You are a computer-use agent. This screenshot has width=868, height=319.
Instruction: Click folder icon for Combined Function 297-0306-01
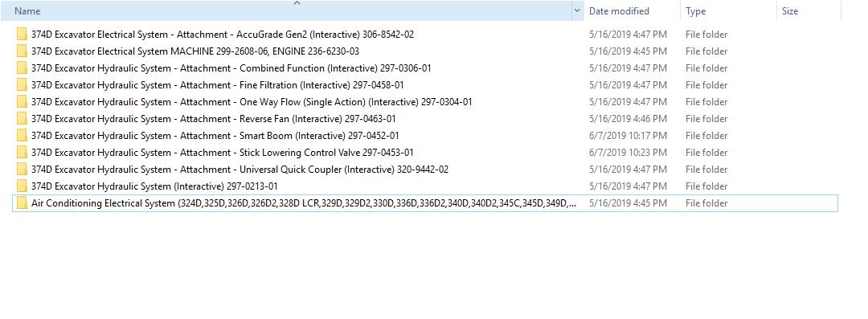pos(23,68)
